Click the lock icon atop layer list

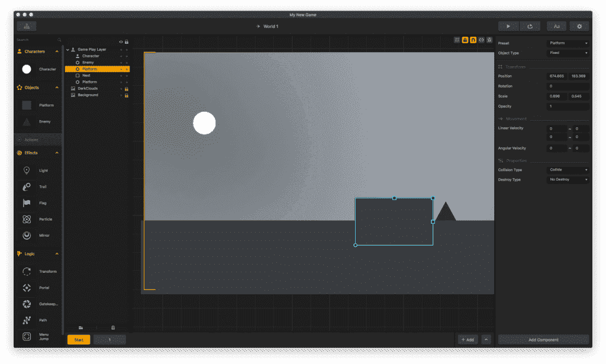[x=127, y=42]
